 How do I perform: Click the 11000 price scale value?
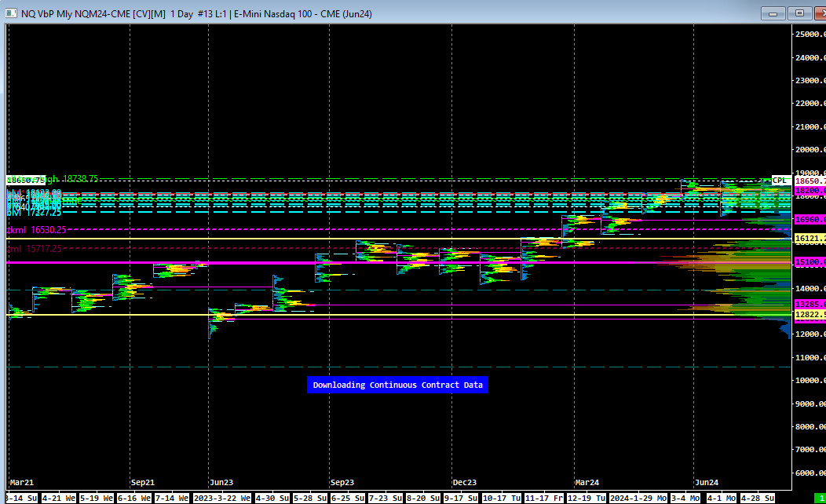[810, 358]
